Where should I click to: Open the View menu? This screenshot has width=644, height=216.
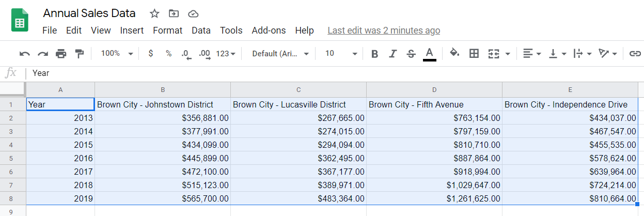(x=101, y=30)
